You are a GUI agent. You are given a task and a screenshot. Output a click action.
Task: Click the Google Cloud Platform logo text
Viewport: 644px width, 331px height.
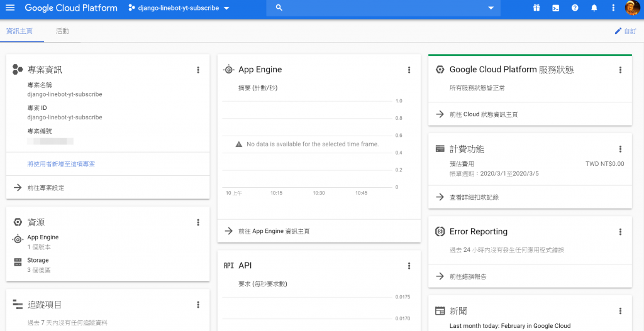(71, 8)
